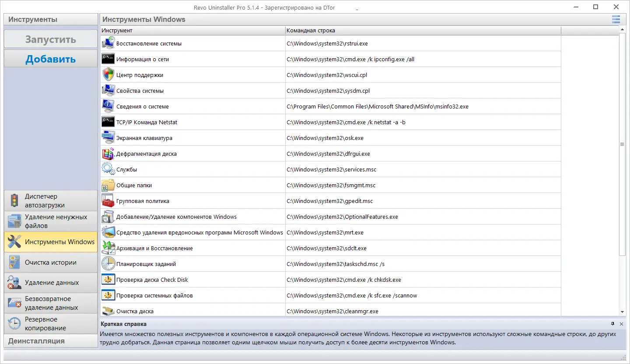Go to Удаление данных section
Viewport: 630px width, 364px height.
click(x=51, y=283)
